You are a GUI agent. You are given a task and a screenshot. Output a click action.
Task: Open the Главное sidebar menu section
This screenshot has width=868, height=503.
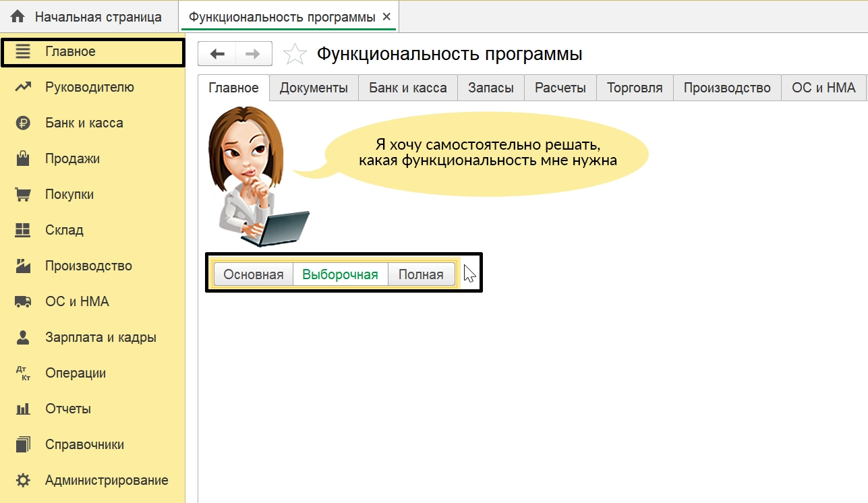pos(70,52)
